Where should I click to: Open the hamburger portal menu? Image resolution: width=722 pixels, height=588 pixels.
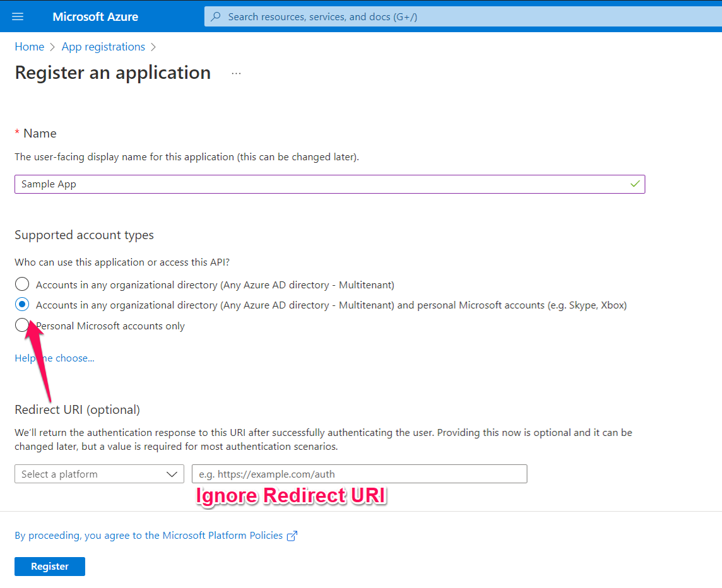(x=18, y=16)
